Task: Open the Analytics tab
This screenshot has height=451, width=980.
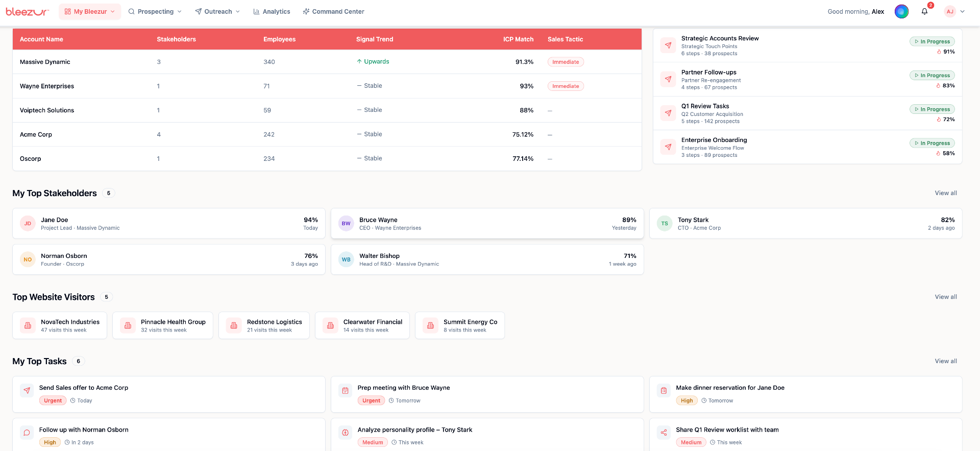Action: pyautogui.click(x=272, y=11)
